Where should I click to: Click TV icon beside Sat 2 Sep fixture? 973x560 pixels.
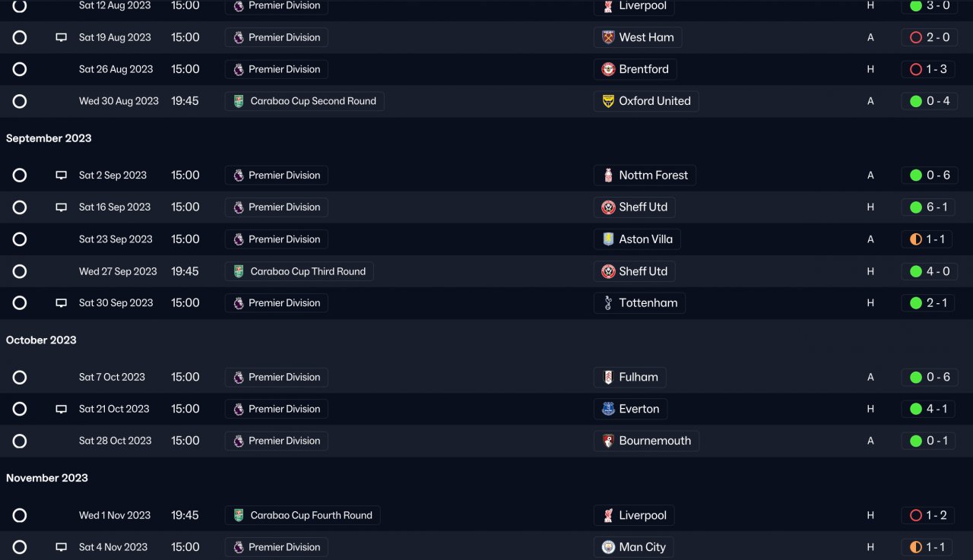(62, 176)
